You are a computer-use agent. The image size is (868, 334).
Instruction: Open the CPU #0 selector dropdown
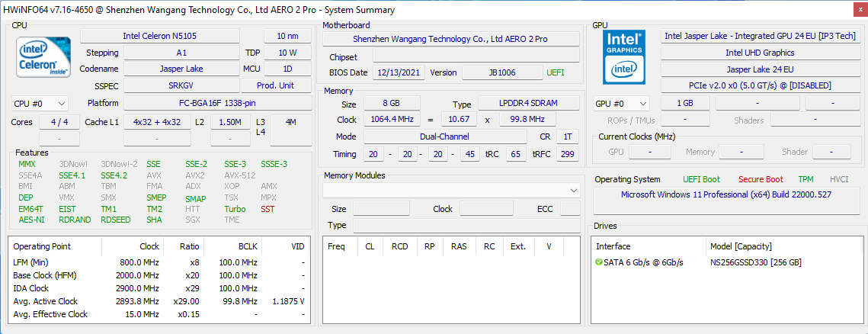[x=40, y=104]
